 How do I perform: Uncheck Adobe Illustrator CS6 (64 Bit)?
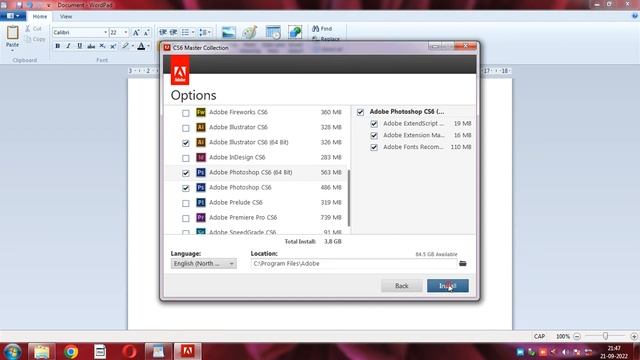tap(186, 143)
